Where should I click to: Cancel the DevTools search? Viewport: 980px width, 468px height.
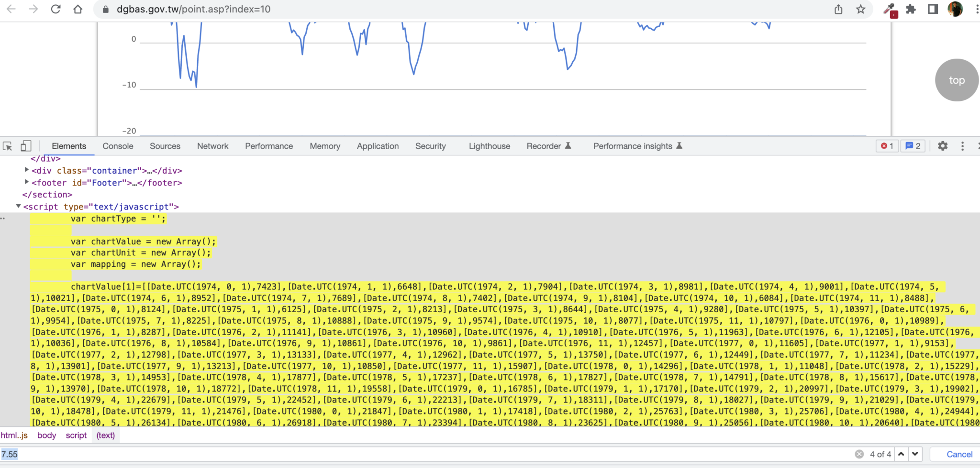(x=959, y=454)
